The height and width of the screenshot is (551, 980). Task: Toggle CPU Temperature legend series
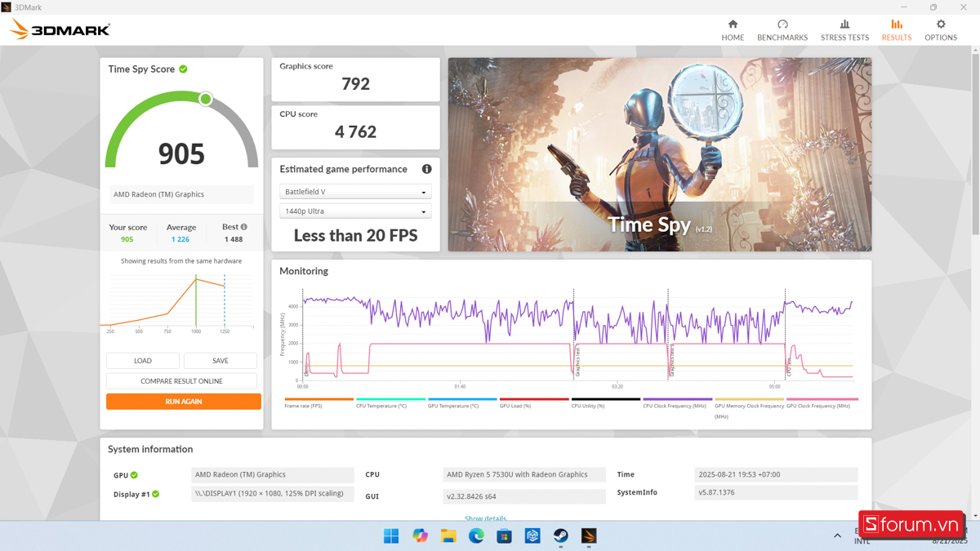point(390,403)
